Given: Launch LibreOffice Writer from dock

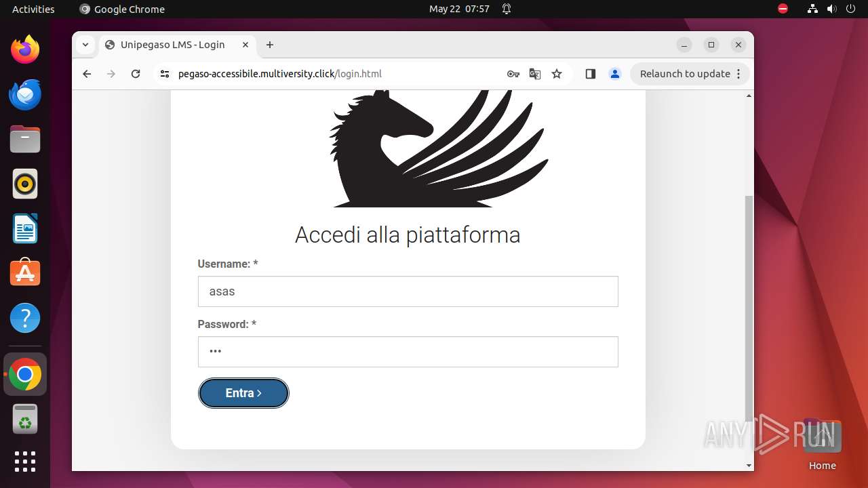Looking at the screenshot, I should (25, 228).
